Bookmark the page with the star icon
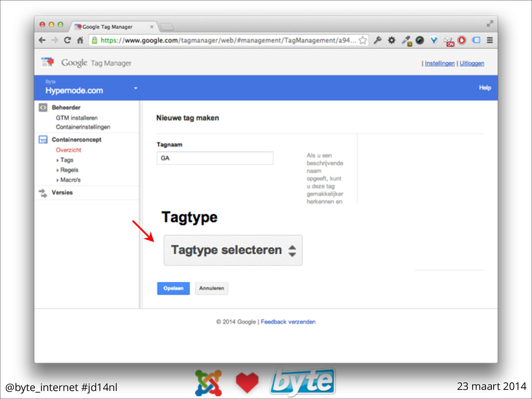This screenshot has width=532, height=399. click(x=363, y=40)
